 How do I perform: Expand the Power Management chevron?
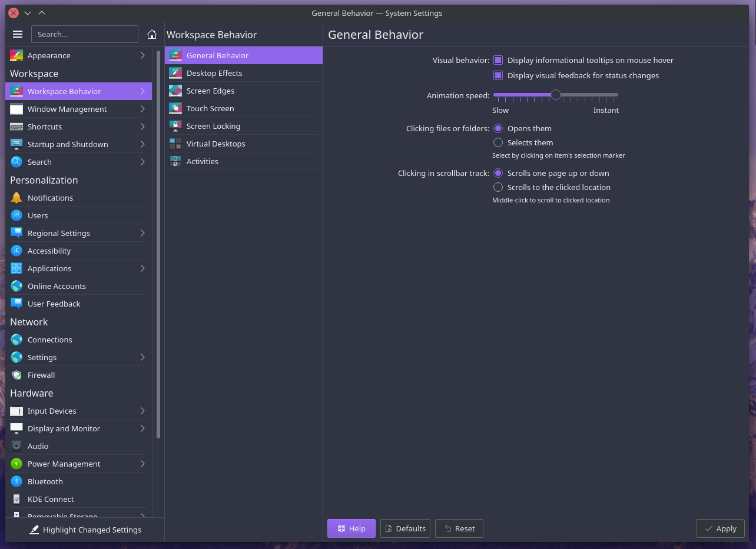142,464
